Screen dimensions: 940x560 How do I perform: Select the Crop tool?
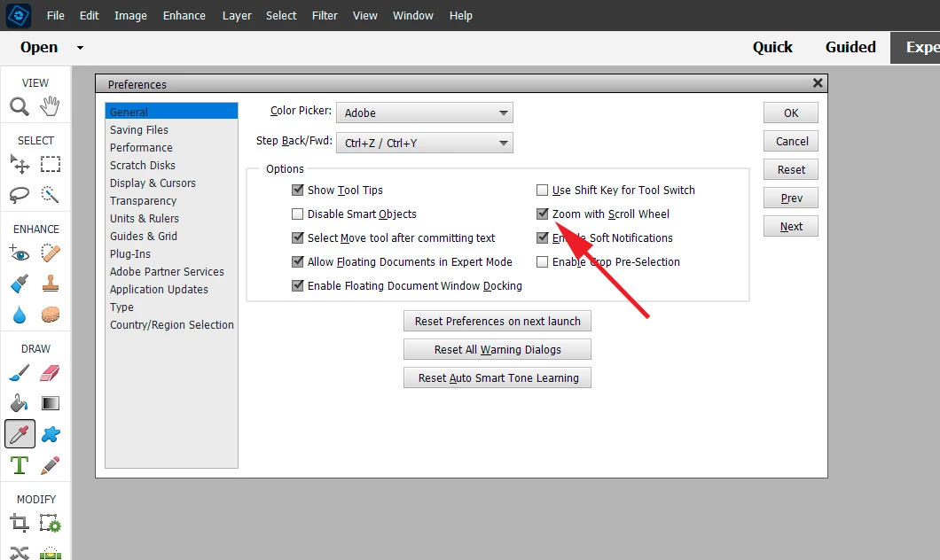coord(20,524)
